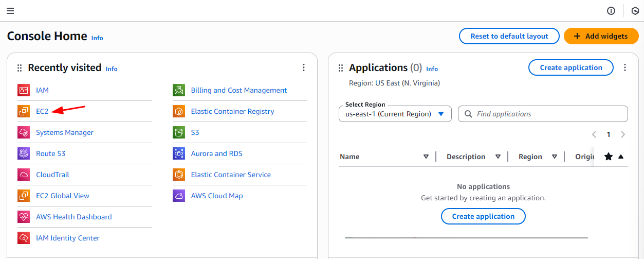Click the Route 53 shield icon
This screenshot has height=259, width=644.
click(x=24, y=153)
